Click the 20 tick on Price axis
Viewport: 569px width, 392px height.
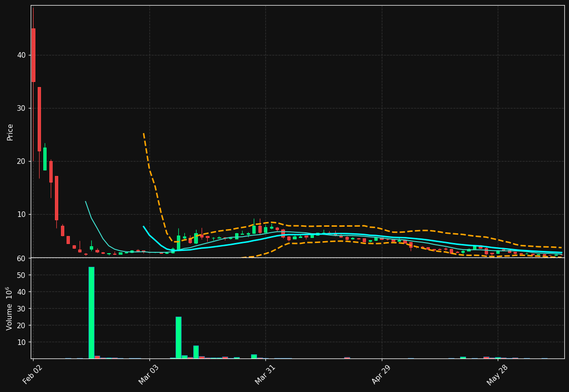21,161
